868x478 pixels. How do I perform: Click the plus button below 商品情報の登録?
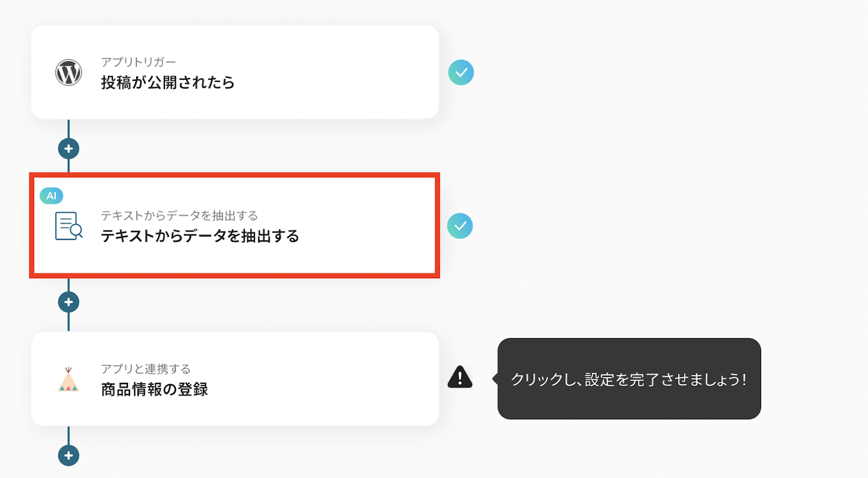(x=68, y=456)
